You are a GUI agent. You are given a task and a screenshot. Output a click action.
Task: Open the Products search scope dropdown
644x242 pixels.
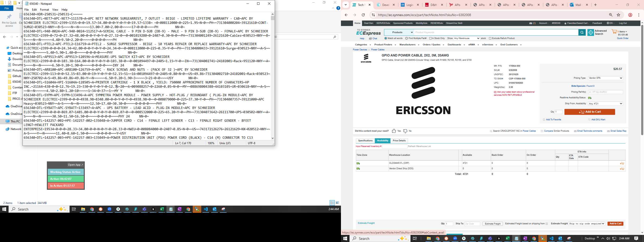399,32
